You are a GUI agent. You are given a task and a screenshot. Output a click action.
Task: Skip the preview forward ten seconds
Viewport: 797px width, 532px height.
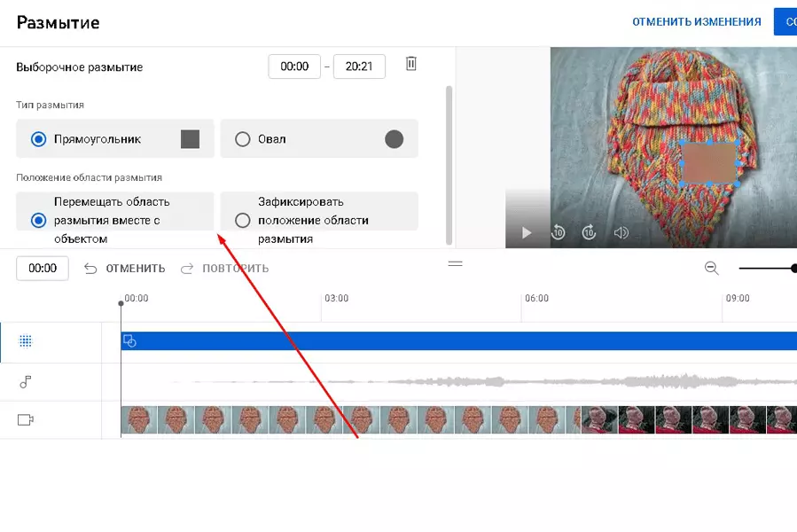pyautogui.click(x=589, y=232)
